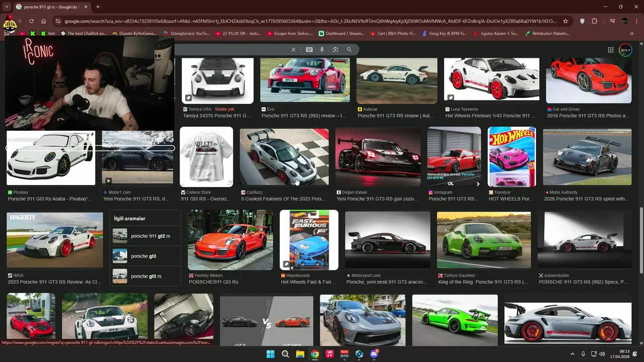The height and width of the screenshot is (362, 644).
Task: Open the volume icon in system tray
Action: 602,354
